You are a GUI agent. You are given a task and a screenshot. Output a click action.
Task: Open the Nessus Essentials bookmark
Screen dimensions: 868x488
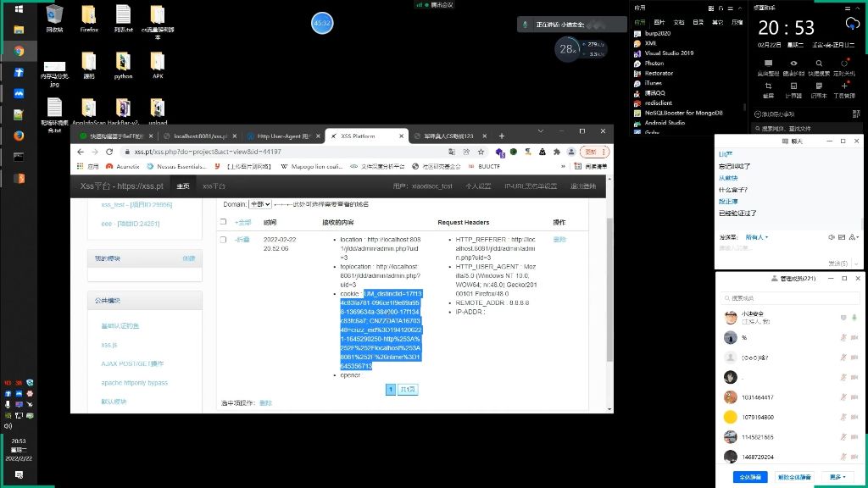coord(176,167)
